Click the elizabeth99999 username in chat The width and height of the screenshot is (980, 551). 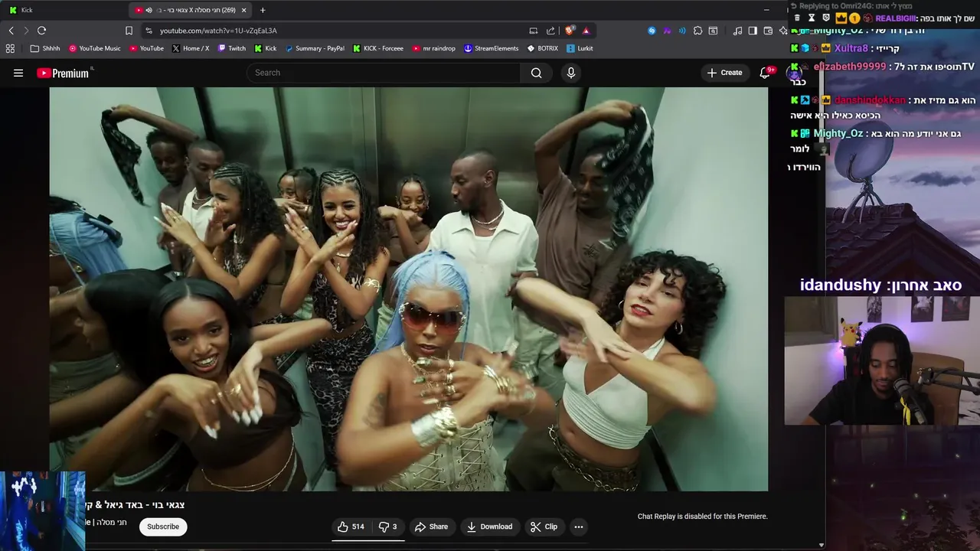click(x=850, y=67)
